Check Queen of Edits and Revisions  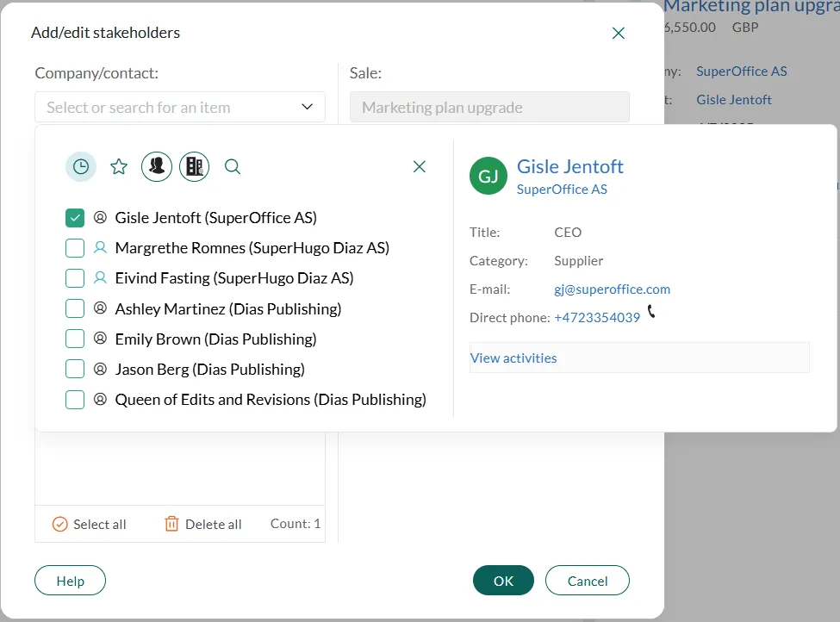coord(75,400)
